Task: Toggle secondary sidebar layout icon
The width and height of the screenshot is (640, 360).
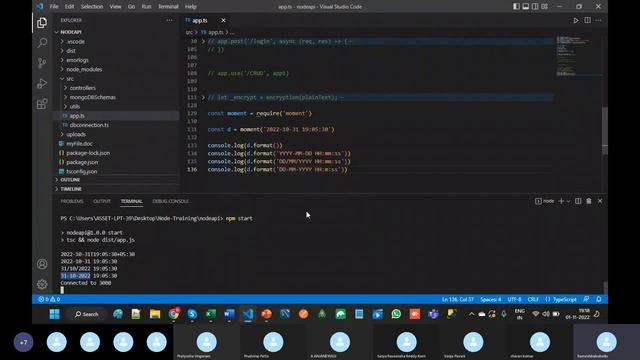Action: pos(535,7)
